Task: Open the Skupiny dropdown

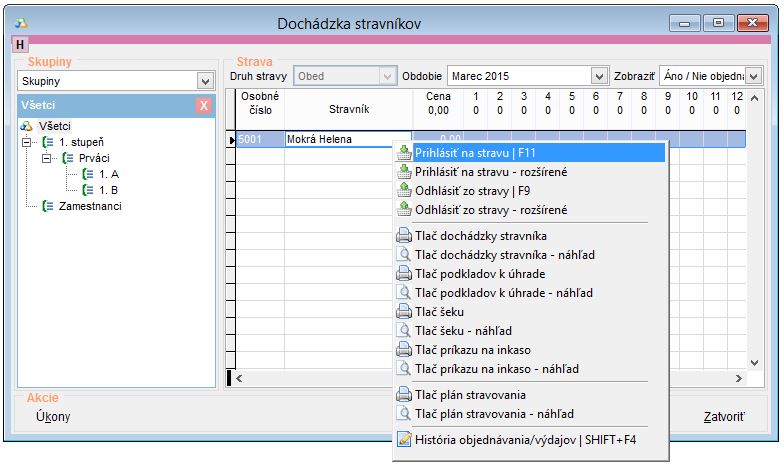Action: [205, 81]
